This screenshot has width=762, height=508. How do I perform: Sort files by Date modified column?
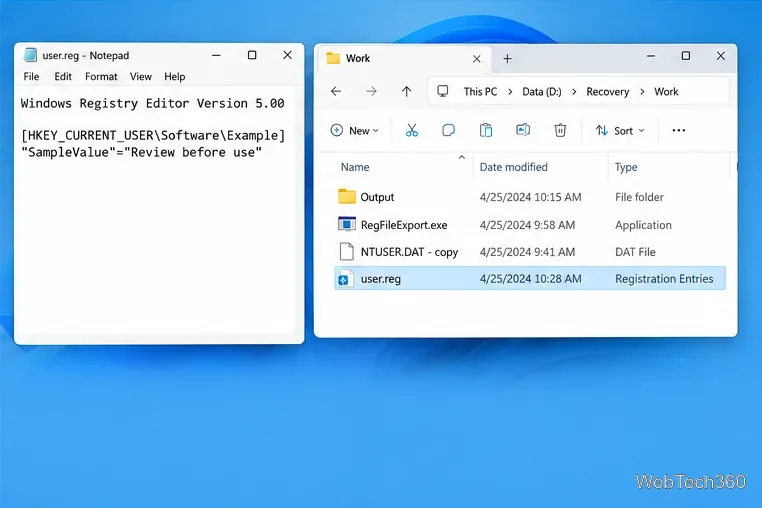(x=513, y=167)
